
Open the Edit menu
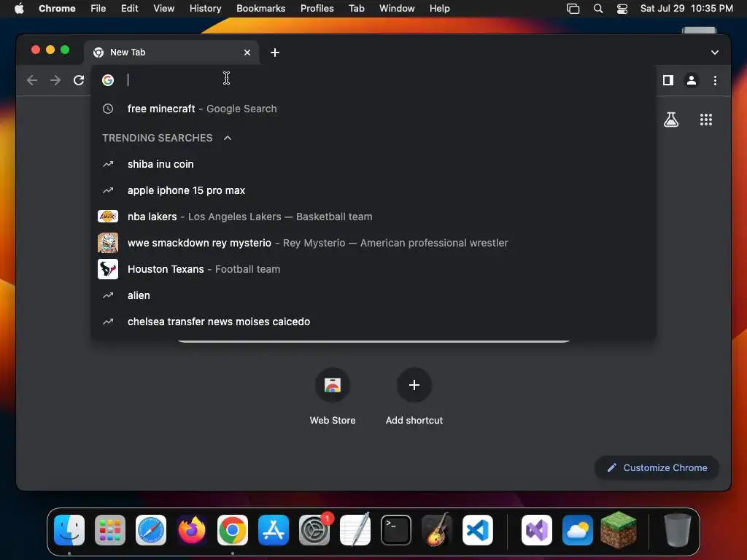[x=130, y=9]
